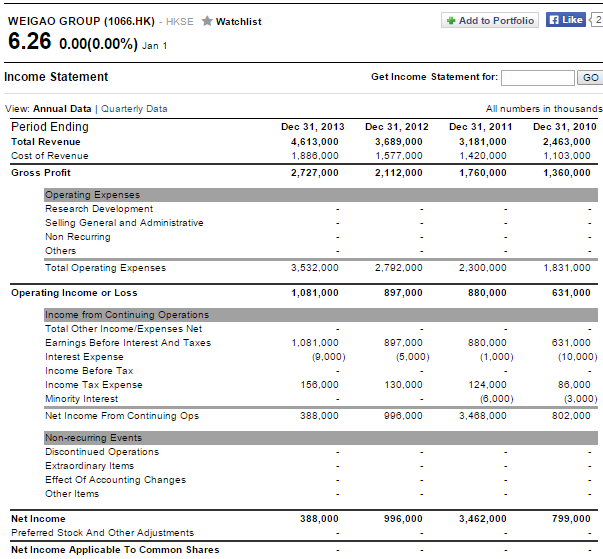603x559 pixels.
Task: Click Earnings Before Interest And Taxes label
Action: coord(128,343)
